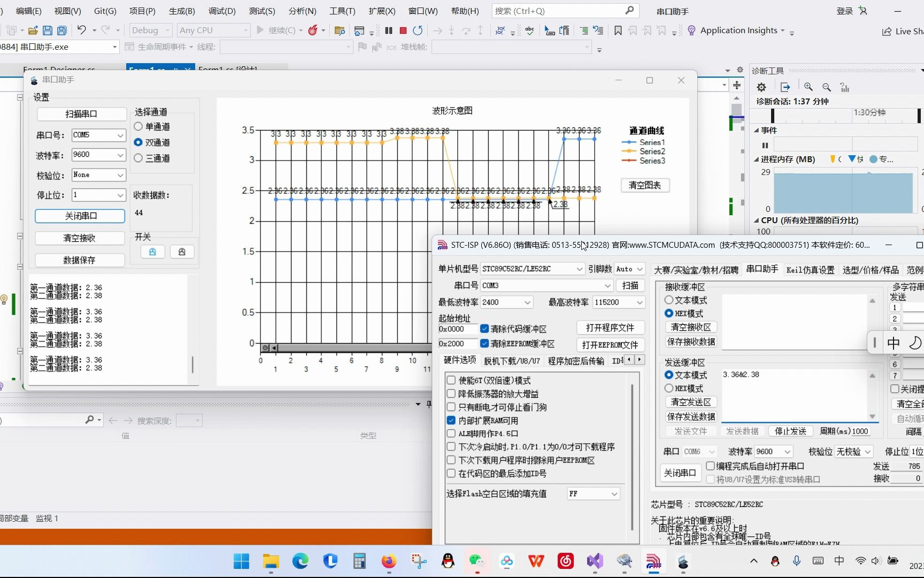Restart debugging session icon

(x=418, y=31)
